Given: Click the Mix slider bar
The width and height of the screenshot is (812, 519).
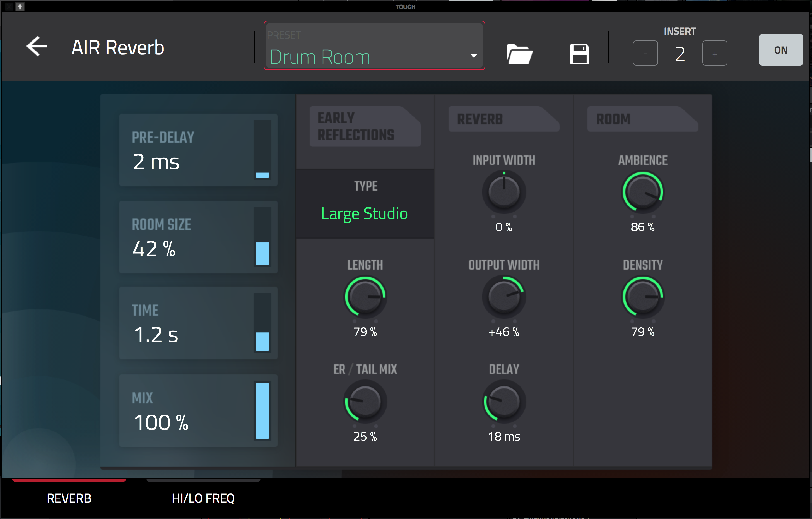Looking at the screenshot, I should [262, 410].
